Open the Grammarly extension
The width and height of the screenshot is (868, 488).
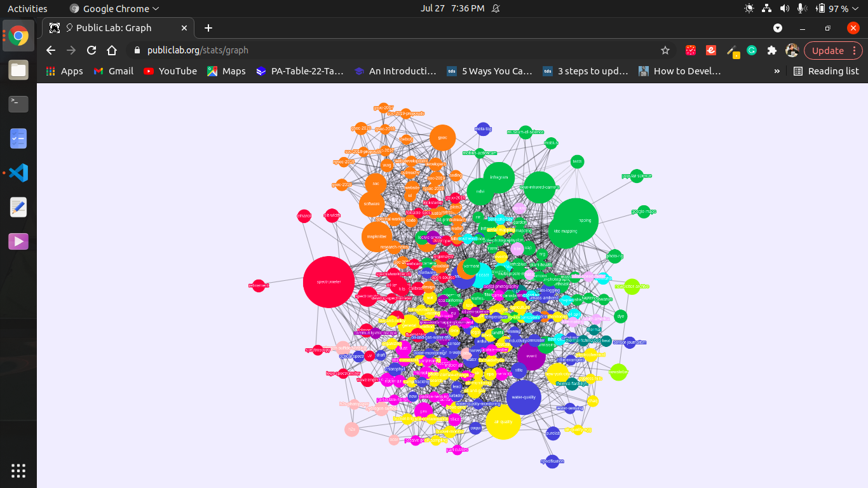click(x=752, y=50)
